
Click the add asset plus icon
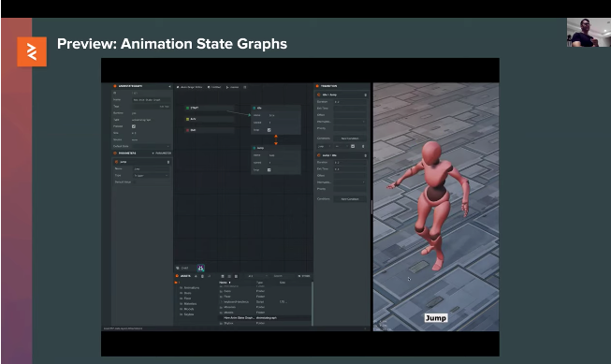point(196,276)
